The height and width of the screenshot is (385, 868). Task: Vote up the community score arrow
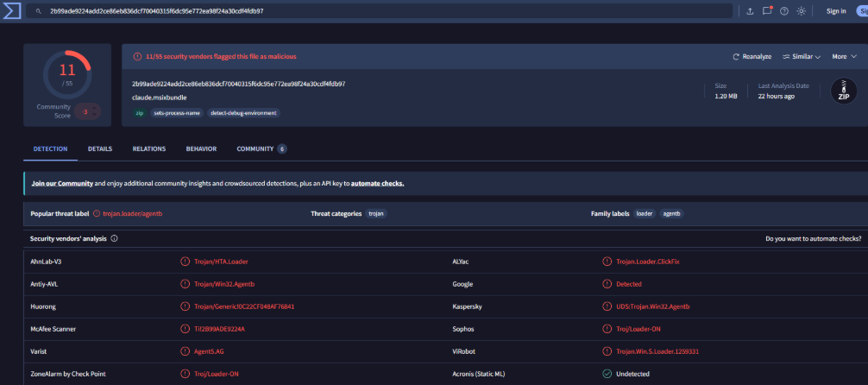pos(94,107)
